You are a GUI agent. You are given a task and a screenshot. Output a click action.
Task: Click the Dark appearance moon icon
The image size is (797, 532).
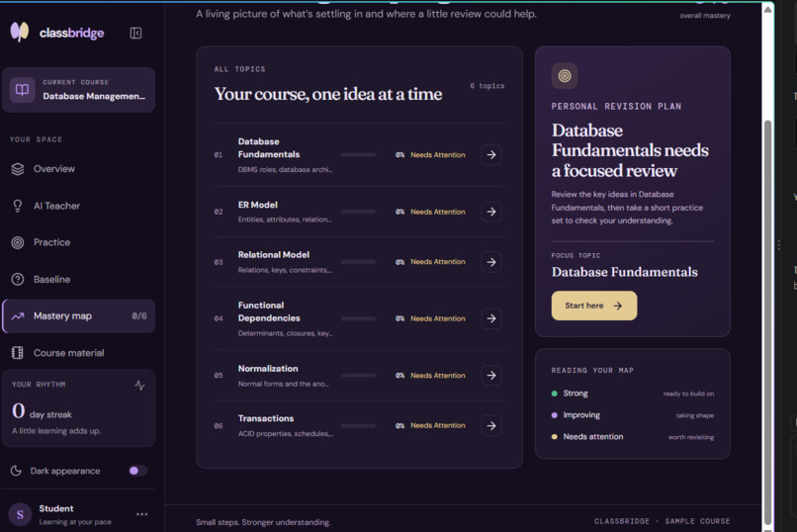click(16, 471)
